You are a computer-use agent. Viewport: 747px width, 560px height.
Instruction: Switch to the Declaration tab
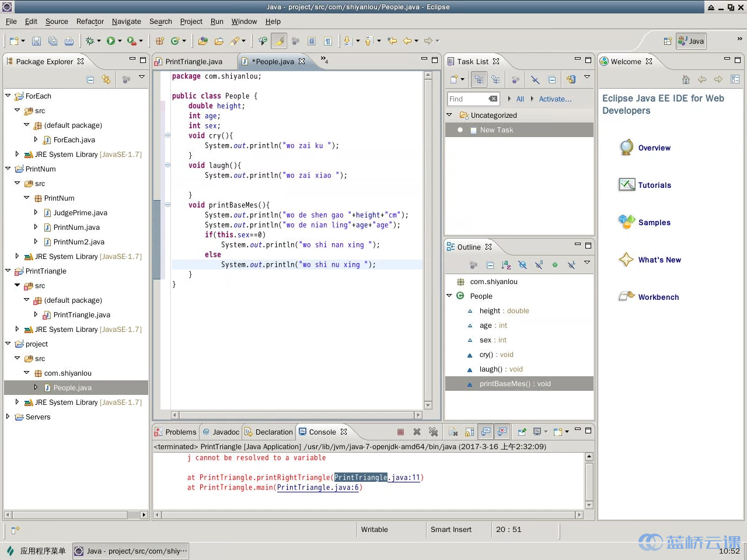click(x=268, y=432)
